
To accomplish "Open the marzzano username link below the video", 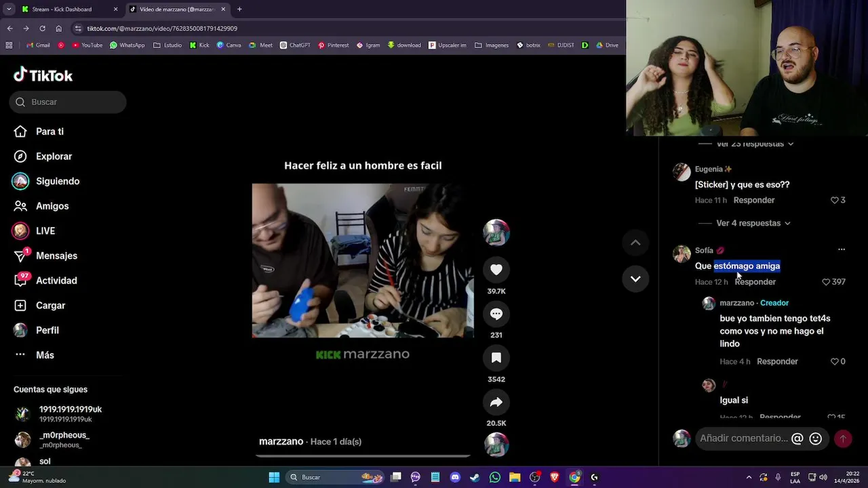I will (x=281, y=441).
